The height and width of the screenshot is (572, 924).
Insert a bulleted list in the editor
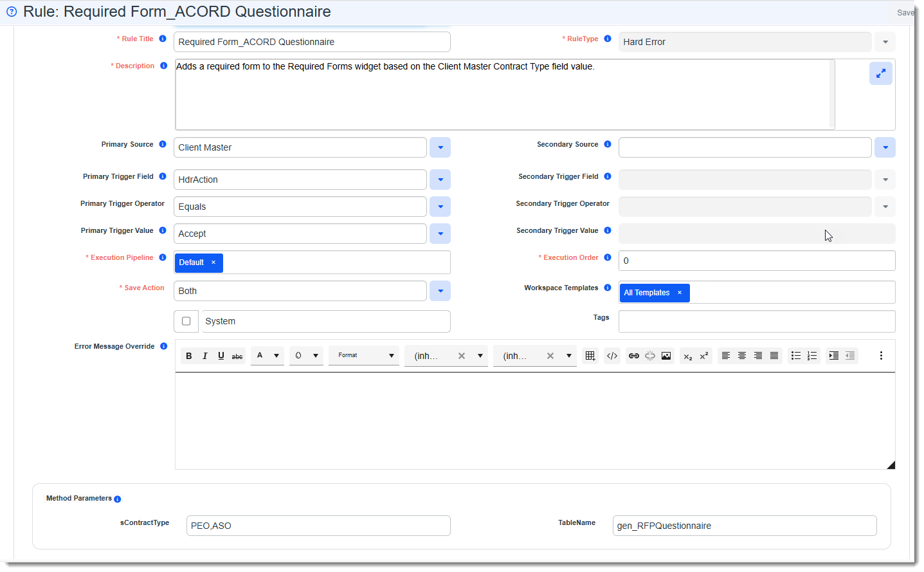pos(795,355)
